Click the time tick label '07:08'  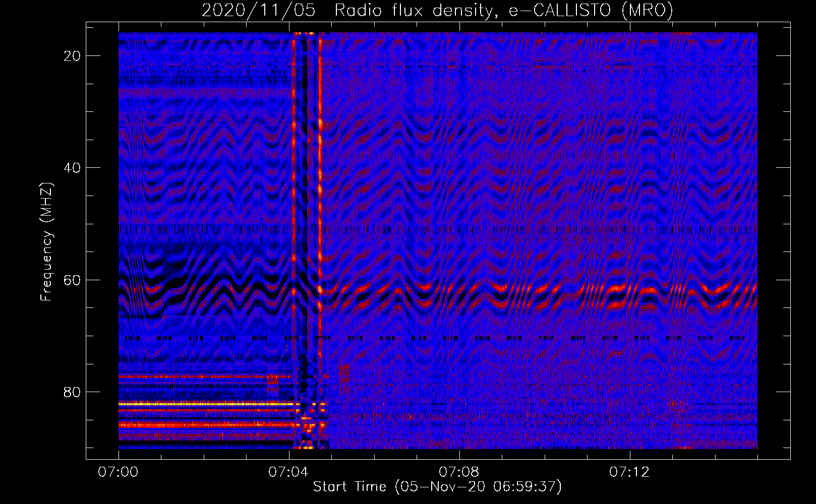tap(459, 472)
